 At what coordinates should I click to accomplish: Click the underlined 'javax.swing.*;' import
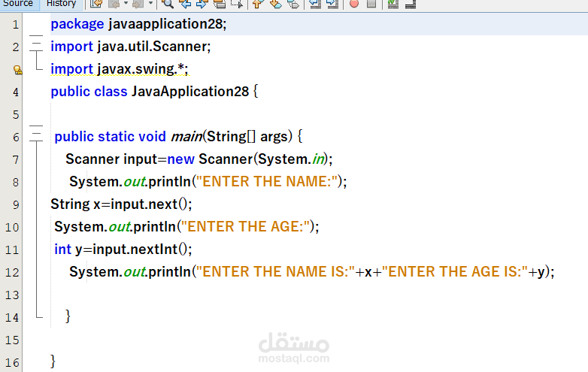click(x=143, y=69)
